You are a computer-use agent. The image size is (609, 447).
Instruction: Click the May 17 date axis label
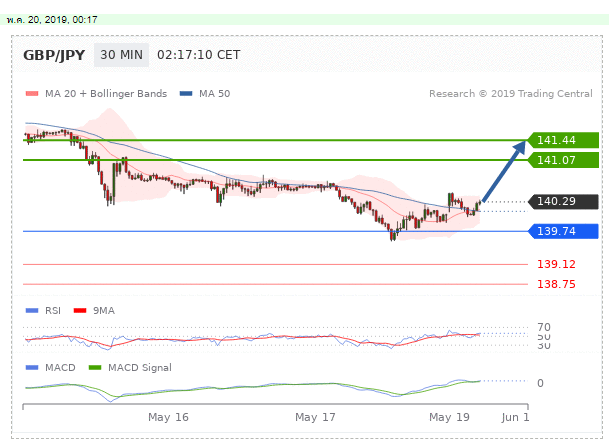(x=315, y=416)
